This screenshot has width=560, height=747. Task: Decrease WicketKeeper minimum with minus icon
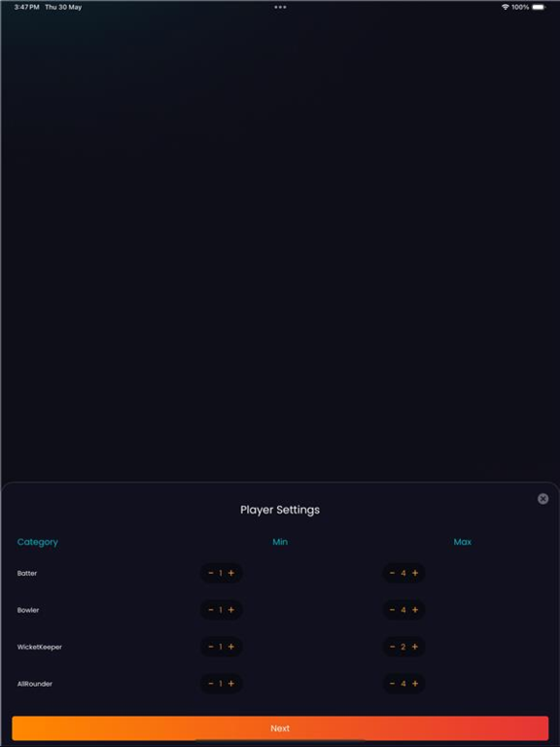click(211, 647)
